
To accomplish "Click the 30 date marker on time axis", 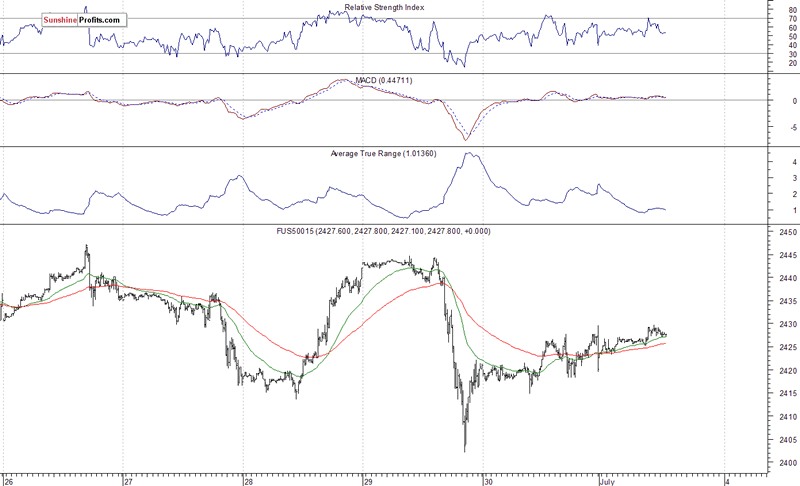I will pyautogui.click(x=487, y=480).
